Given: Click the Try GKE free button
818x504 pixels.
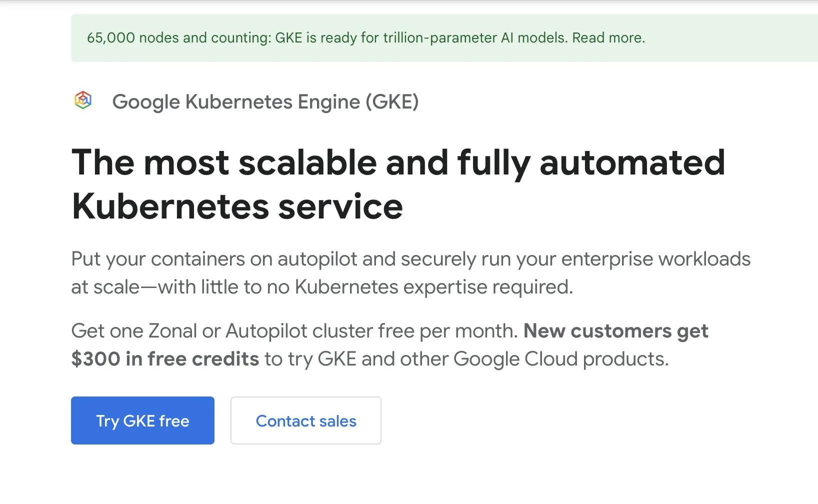Looking at the screenshot, I should tap(142, 420).
